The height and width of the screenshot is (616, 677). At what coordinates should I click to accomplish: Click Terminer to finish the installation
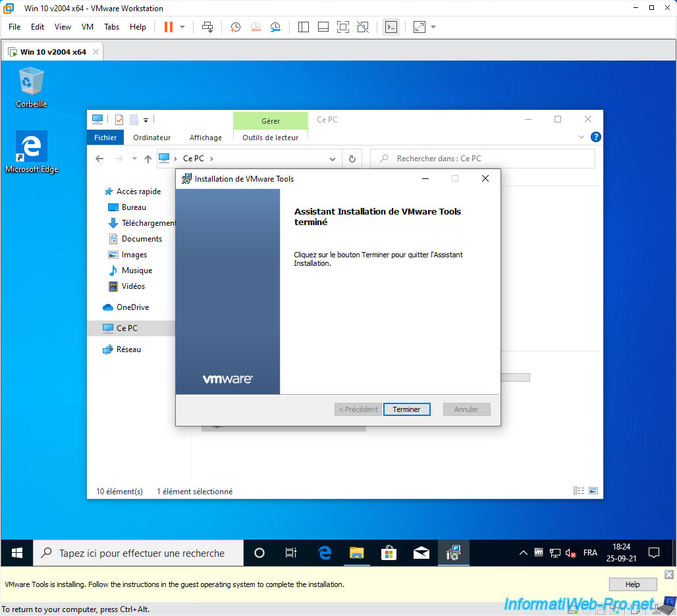406,409
